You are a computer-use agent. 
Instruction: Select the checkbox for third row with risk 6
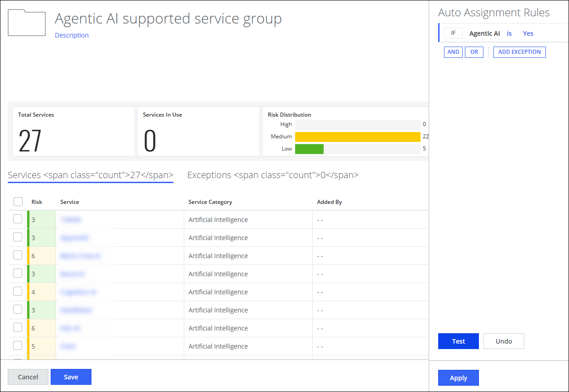[x=18, y=255]
